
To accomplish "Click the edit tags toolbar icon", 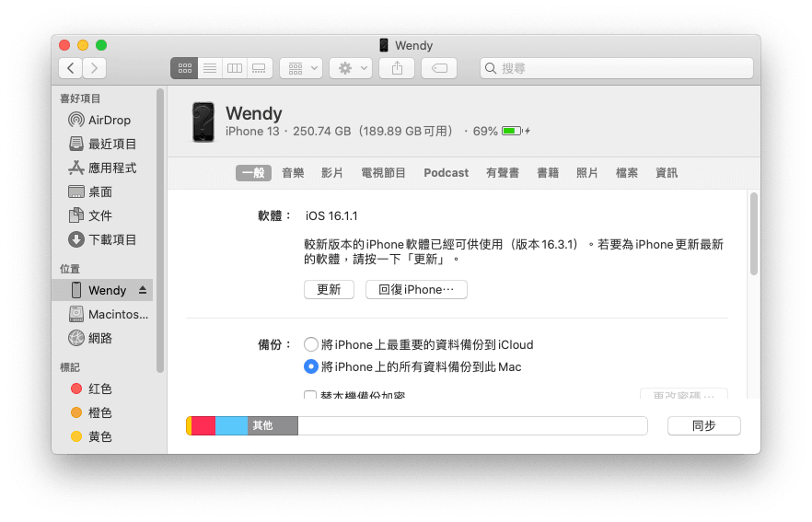I will coord(439,68).
